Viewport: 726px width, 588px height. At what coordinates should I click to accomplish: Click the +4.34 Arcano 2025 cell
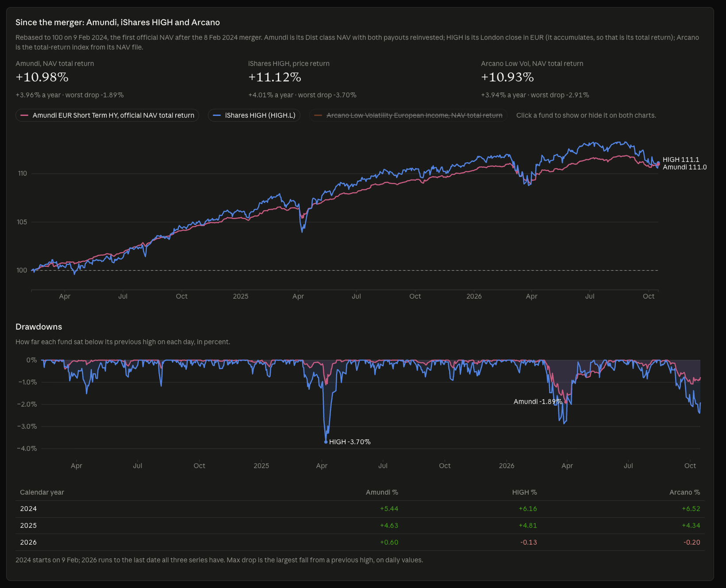click(691, 526)
